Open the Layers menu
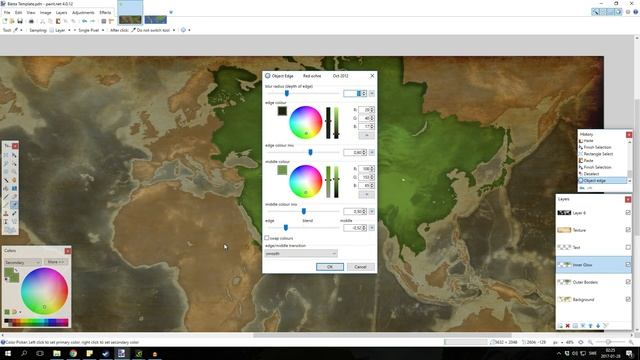The image size is (640, 360). [x=62, y=13]
